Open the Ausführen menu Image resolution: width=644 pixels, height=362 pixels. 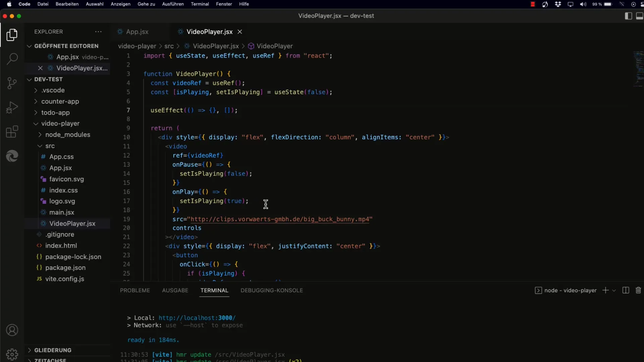tap(173, 4)
